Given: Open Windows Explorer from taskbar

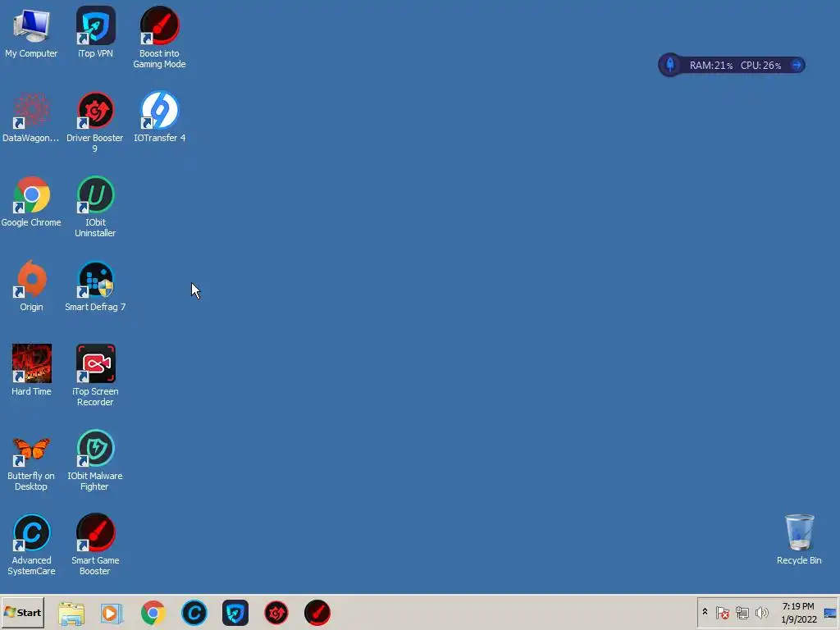Looking at the screenshot, I should [x=71, y=613].
